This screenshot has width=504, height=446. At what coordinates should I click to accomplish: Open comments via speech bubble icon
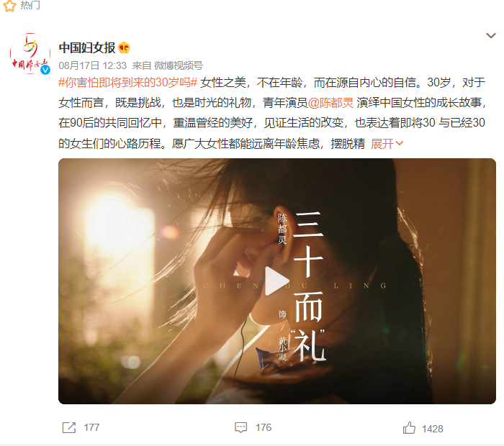[240, 428]
